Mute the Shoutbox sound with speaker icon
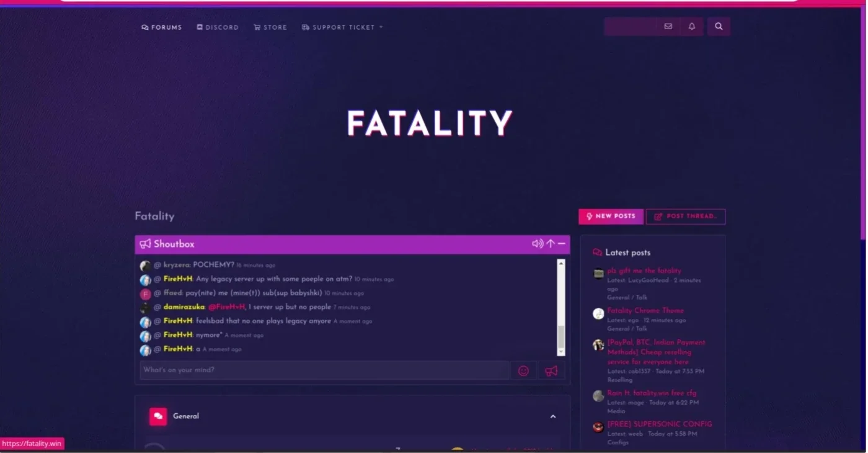Image resolution: width=868 pixels, height=453 pixels. point(538,244)
